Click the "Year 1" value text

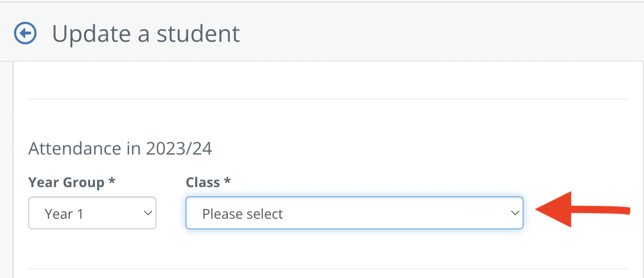[64, 214]
